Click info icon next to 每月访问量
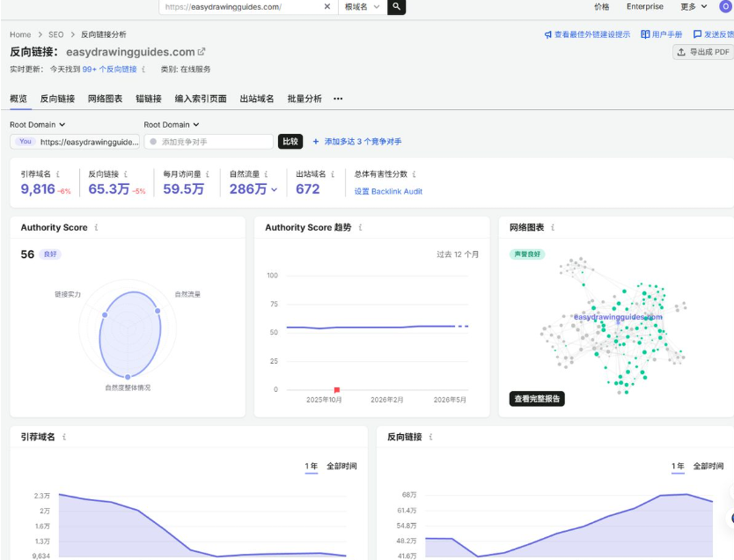The height and width of the screenshot is (560, 734). point(208,174)
